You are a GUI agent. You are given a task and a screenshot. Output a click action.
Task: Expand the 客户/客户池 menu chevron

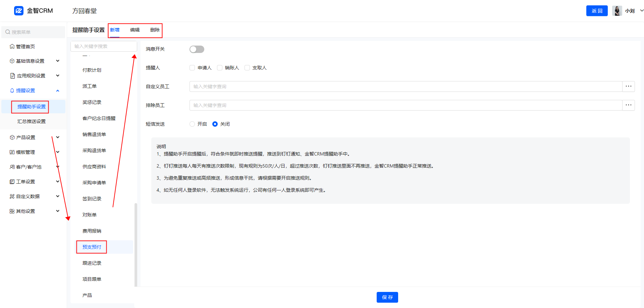58,167
